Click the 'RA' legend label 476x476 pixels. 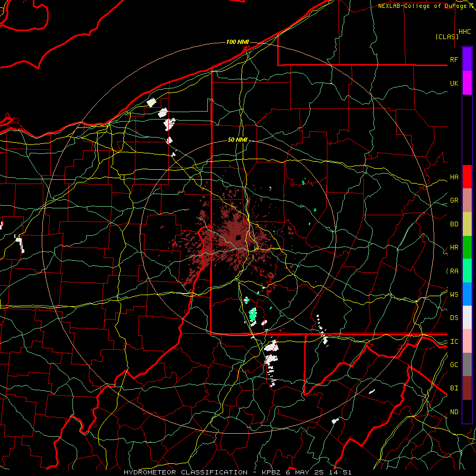pos(454,271)
